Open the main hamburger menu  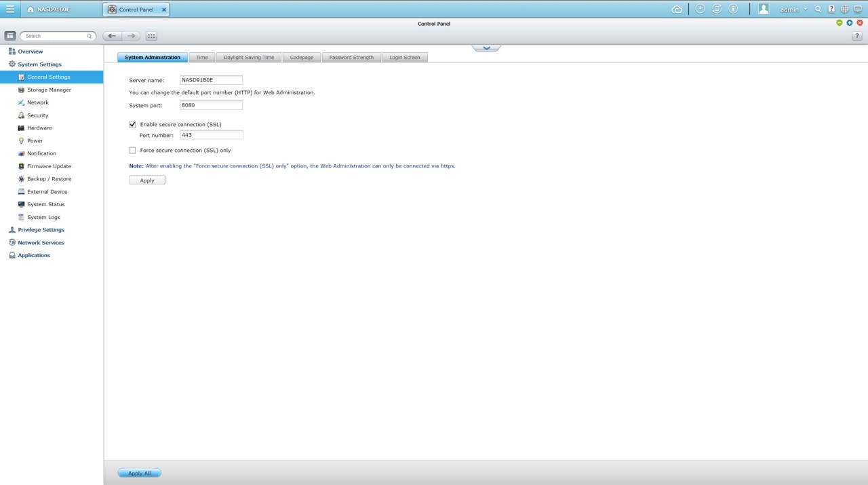pyautogui.click(x=9, y=9)
